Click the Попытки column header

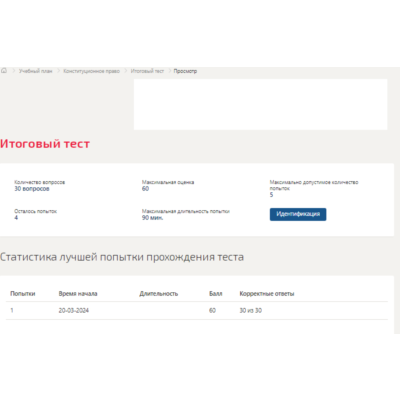click(23, 294)
